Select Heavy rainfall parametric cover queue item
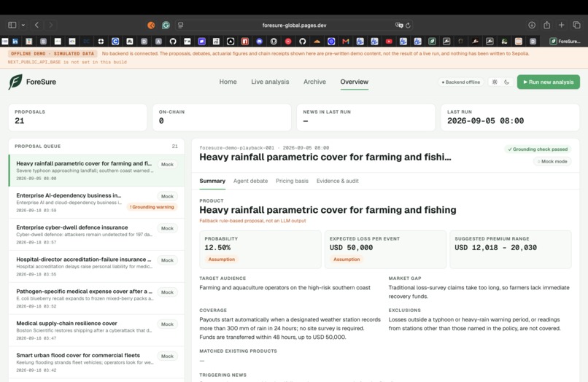The height and width of the screenshot is (382, 588). pos(97,171)
